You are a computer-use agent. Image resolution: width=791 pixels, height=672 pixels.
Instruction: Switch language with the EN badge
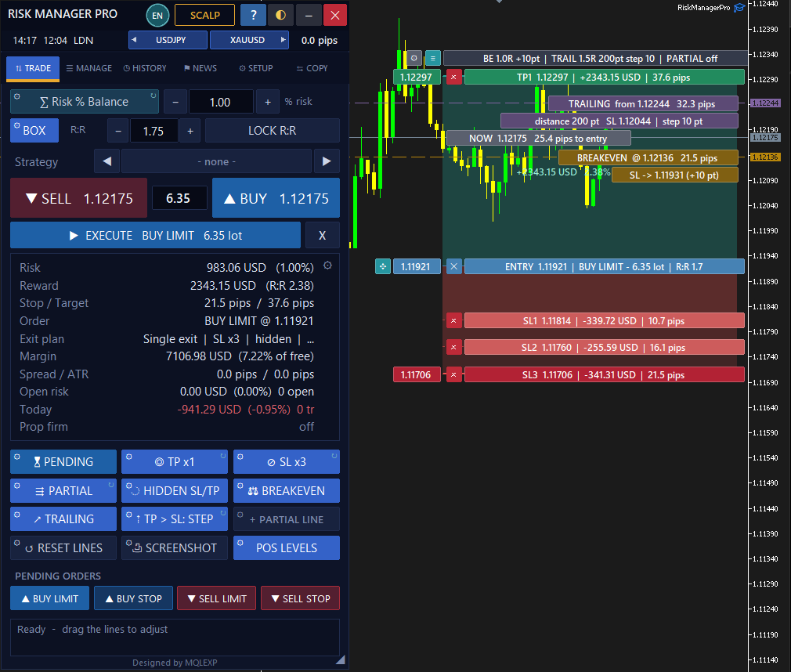[157, 15]
